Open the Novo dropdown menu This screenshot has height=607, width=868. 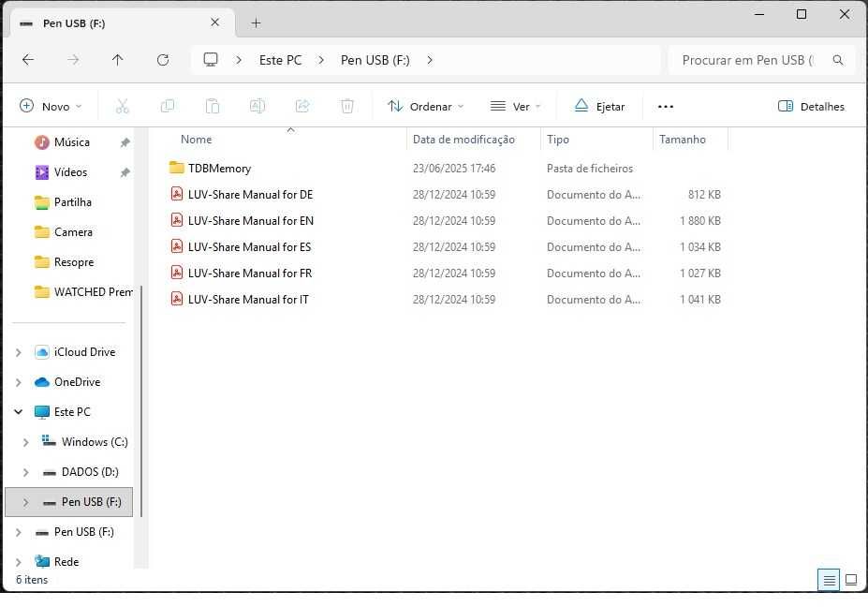51,107
